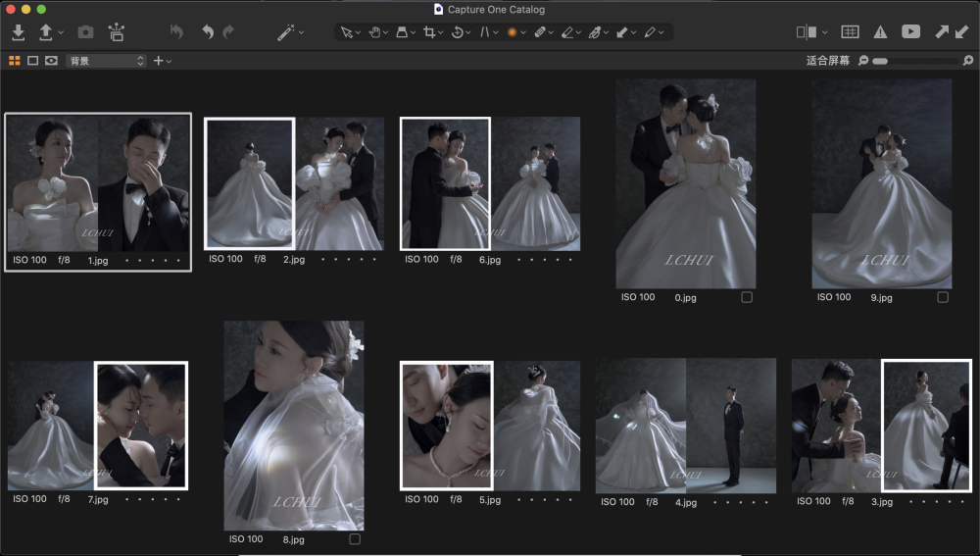The image size is (980, 556).
Task: Click the 适合屏幕 fit screen button
Action: click(828, 61)
